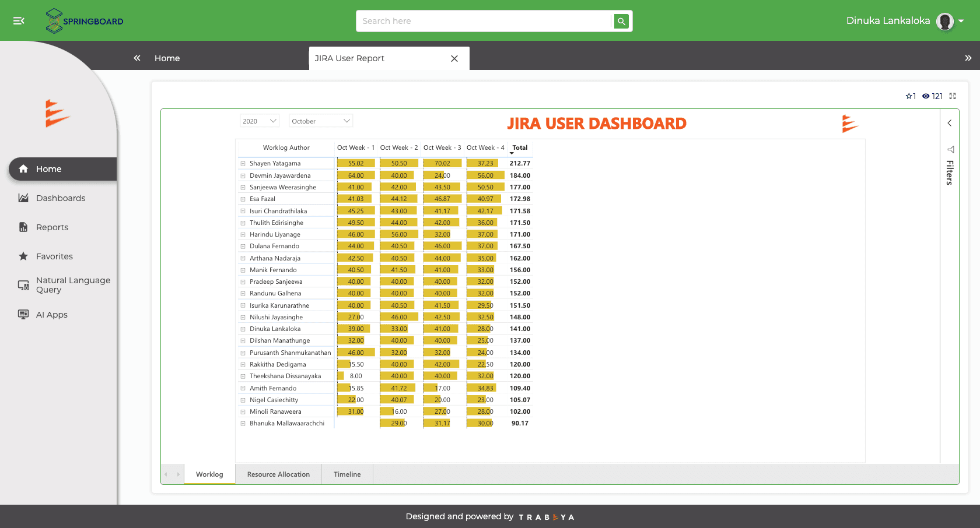
Task: Sort by Worklog Author column header
Action: [286, 148]
